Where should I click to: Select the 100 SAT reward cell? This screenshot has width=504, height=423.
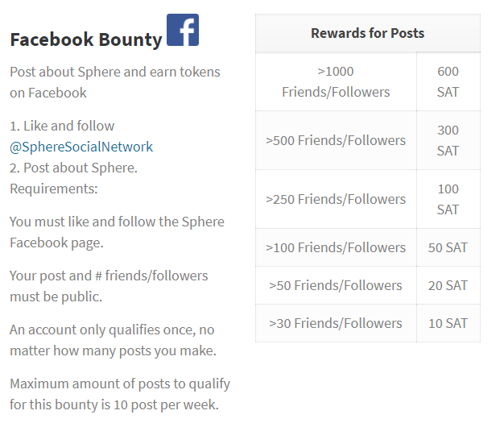pos(448,199)
